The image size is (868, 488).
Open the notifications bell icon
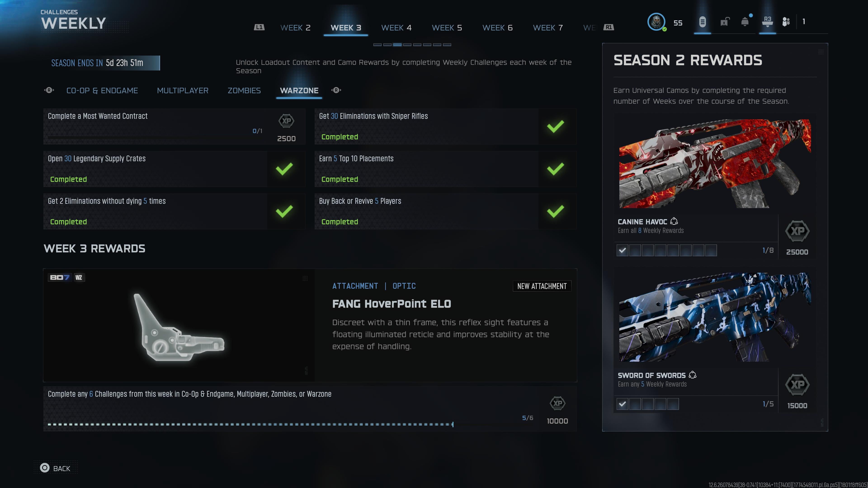pos(745,22)
